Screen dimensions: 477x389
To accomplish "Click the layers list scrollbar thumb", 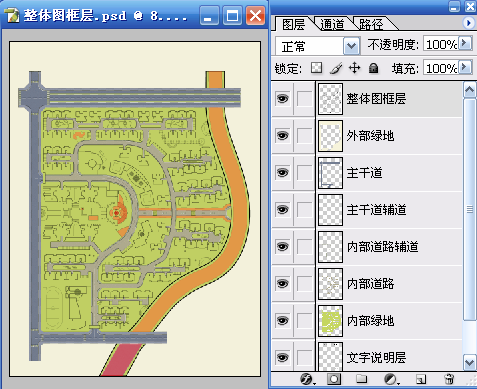I will point(469,209).
